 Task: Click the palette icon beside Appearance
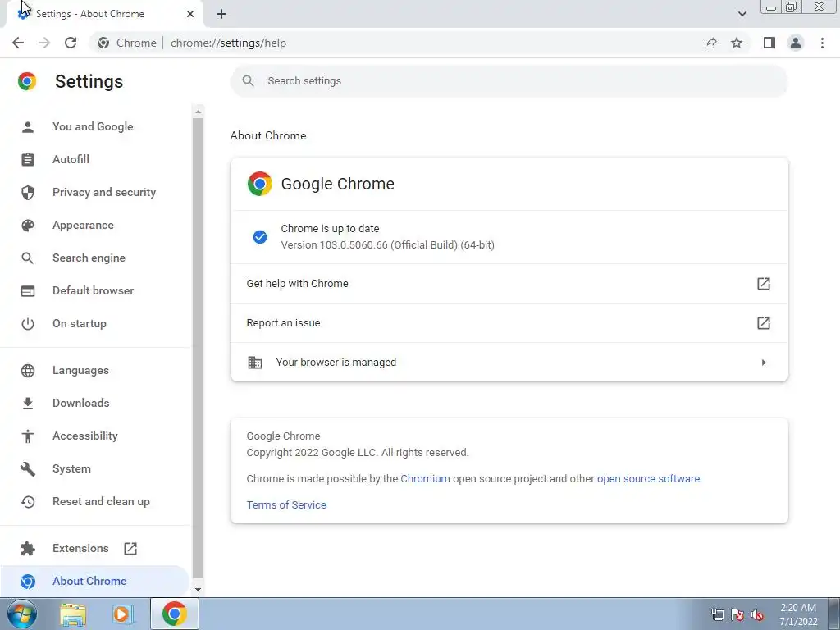[28, 225]
